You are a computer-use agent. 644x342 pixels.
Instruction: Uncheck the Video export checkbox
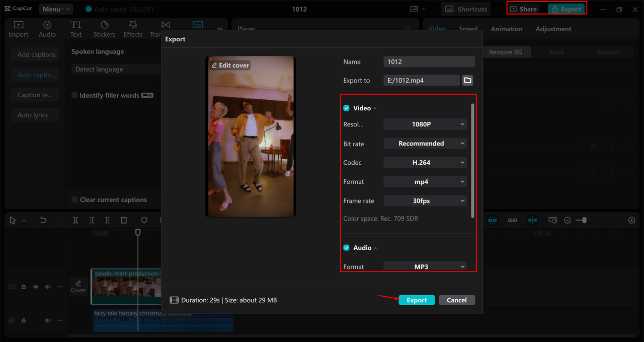[x=346, y=108]
